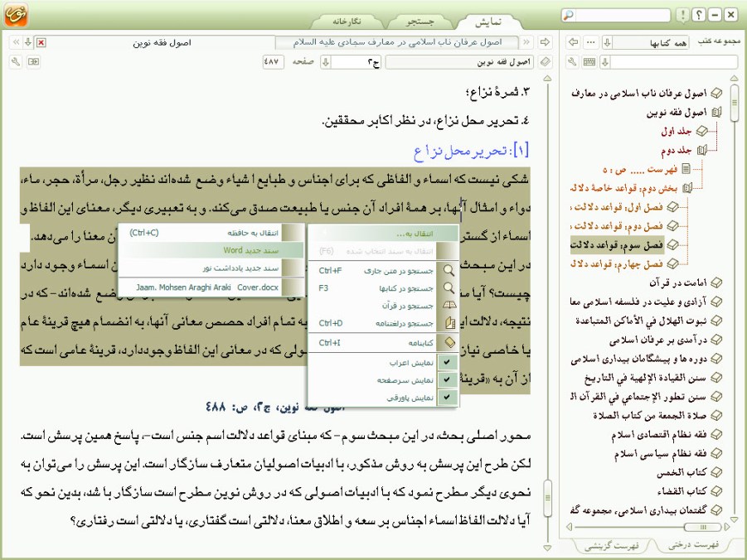Viewport: 747px width, 560px height.
Task: Click the magnifier icon in the top search box
Action: coord(569,15)
